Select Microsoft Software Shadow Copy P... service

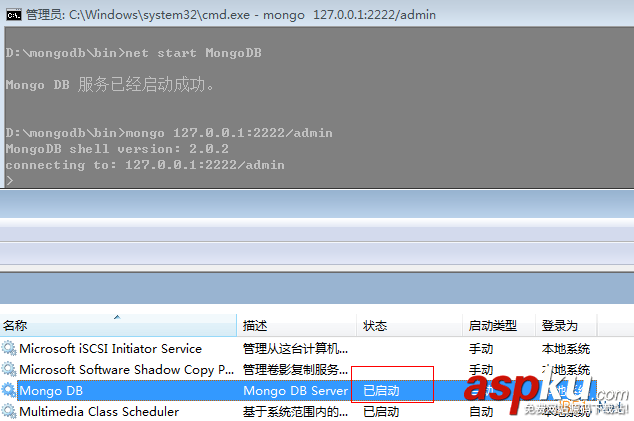tap(127, 369)
